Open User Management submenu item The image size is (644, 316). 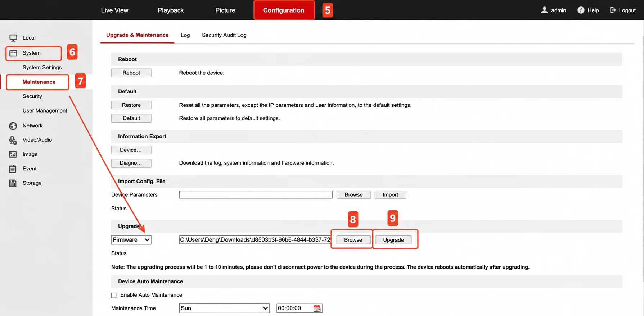pyautogui.click(x=45, y=110)
